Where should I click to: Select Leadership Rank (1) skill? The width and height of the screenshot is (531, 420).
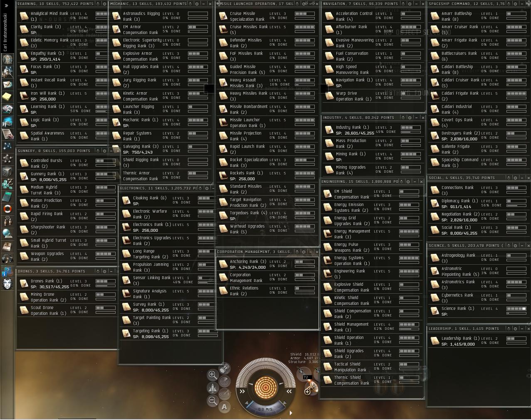[479, 341]
